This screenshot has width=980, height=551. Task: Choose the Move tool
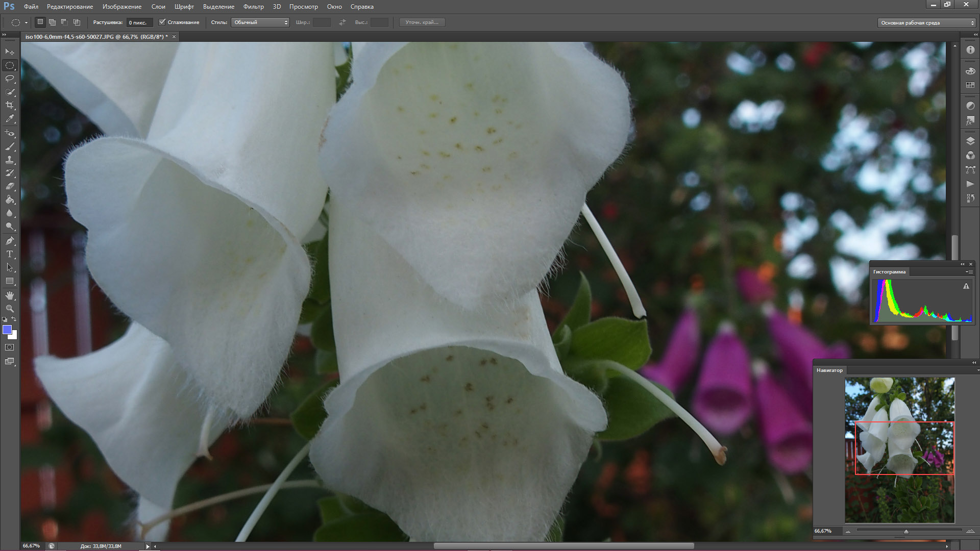click(10, 52)
